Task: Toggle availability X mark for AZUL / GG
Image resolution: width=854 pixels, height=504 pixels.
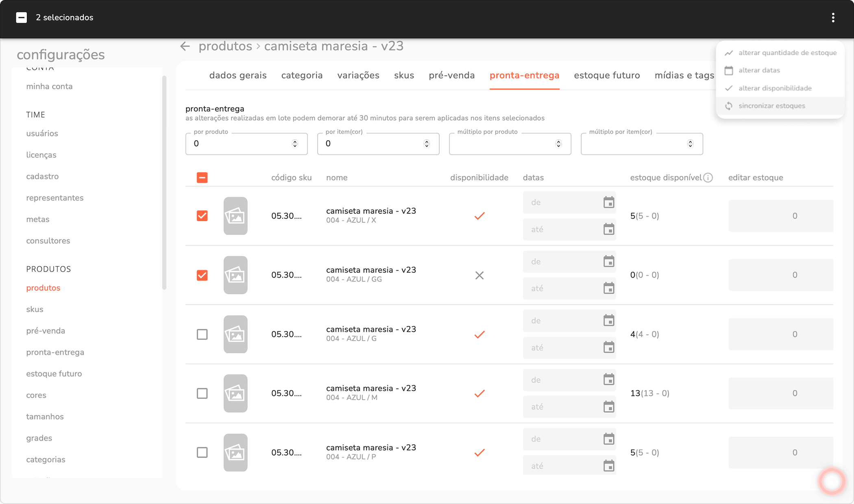Action: (x=479, y=275)
